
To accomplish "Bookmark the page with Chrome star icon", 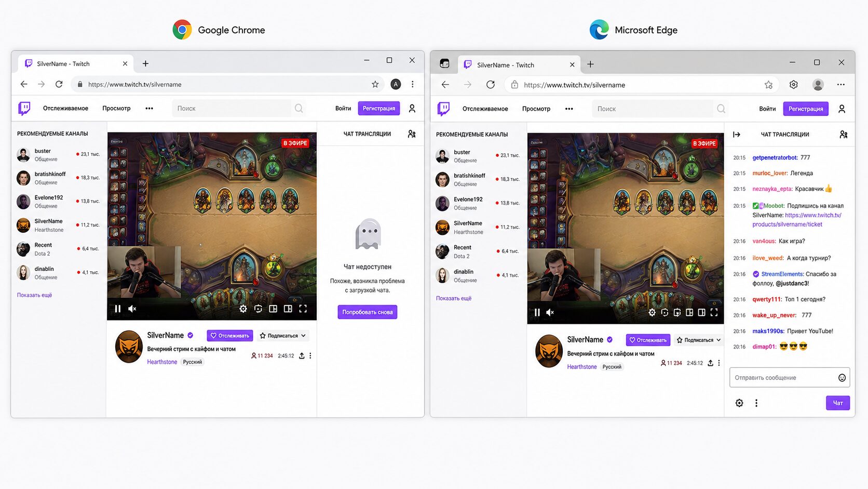I will [x=375, y=84].
